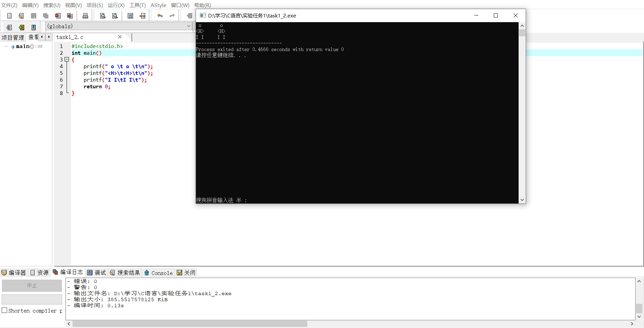The image size is (644, 328).
Task: Click 'return 0;' on line 7
Action: 97,87
